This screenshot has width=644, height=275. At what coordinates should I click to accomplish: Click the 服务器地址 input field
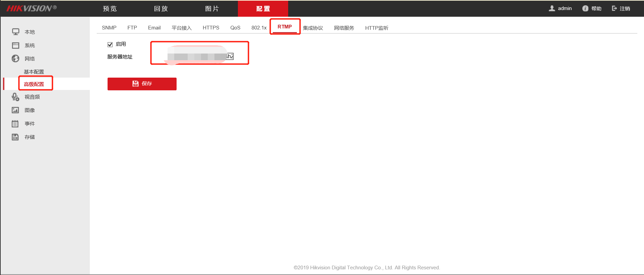[200, 56]
